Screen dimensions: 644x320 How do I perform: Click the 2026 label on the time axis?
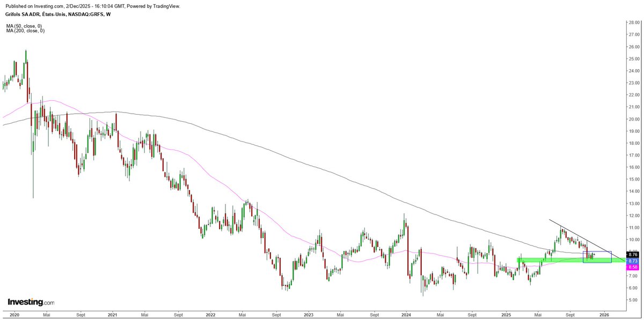(x=605, y=315)
